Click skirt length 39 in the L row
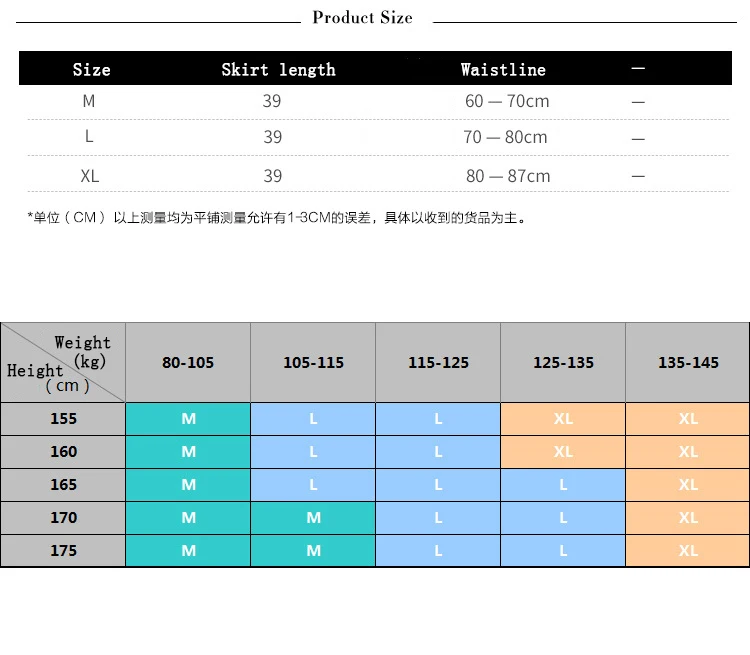Screen dimensions: 750x655 click(273, 137)
